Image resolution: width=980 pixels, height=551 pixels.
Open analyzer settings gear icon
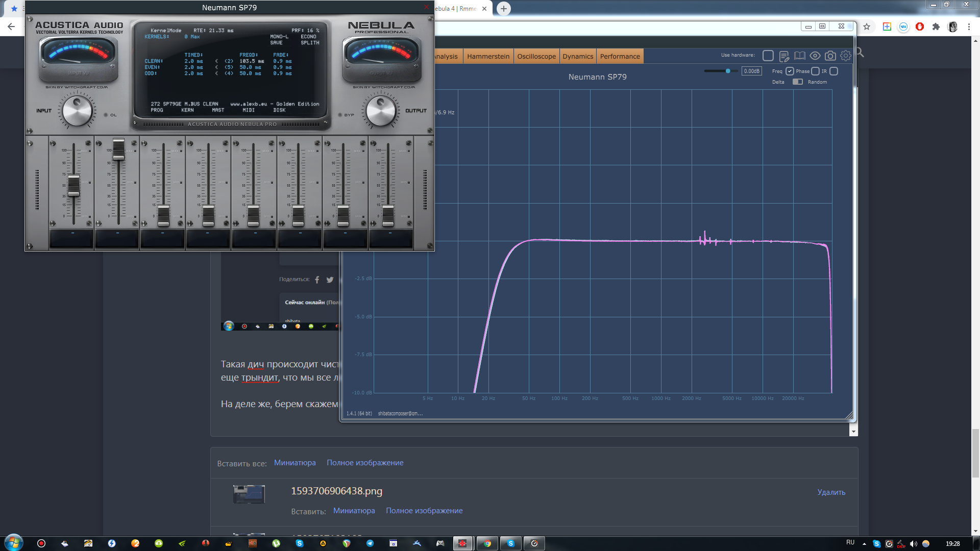(846, 56)
